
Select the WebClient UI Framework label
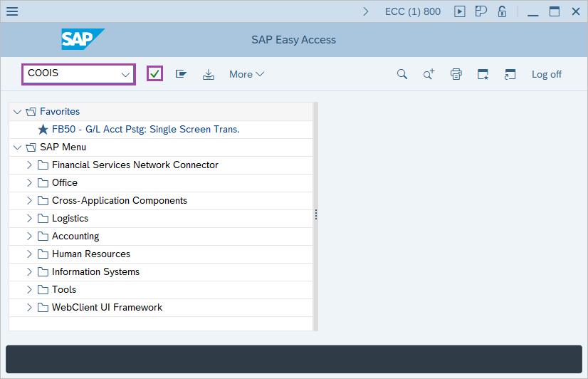pyautogui.click(x=107, y=307)
